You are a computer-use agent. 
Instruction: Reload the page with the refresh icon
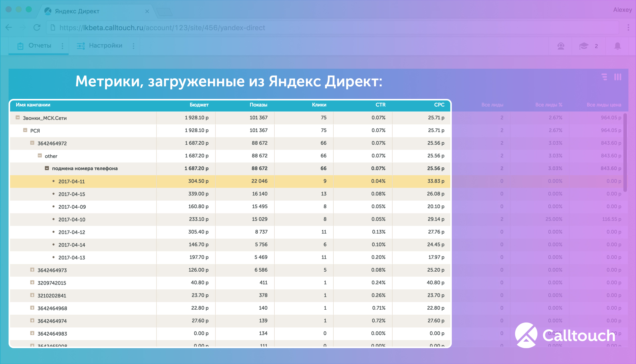click(37, 27)
